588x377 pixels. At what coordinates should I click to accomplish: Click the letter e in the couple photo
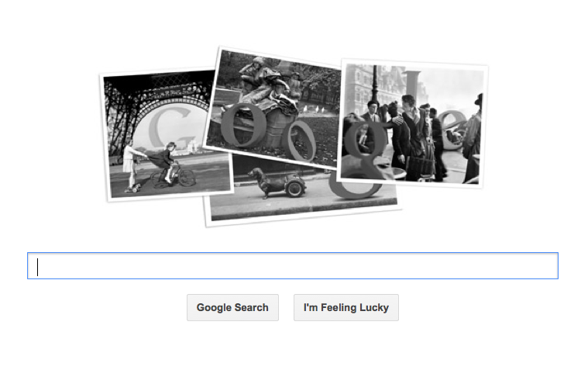(x=451, y=130)
